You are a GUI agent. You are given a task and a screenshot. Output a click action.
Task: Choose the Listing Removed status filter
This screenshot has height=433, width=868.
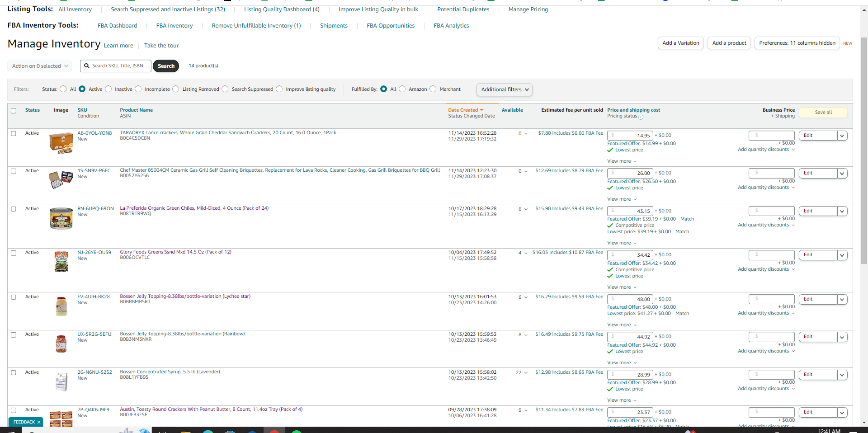176,89
